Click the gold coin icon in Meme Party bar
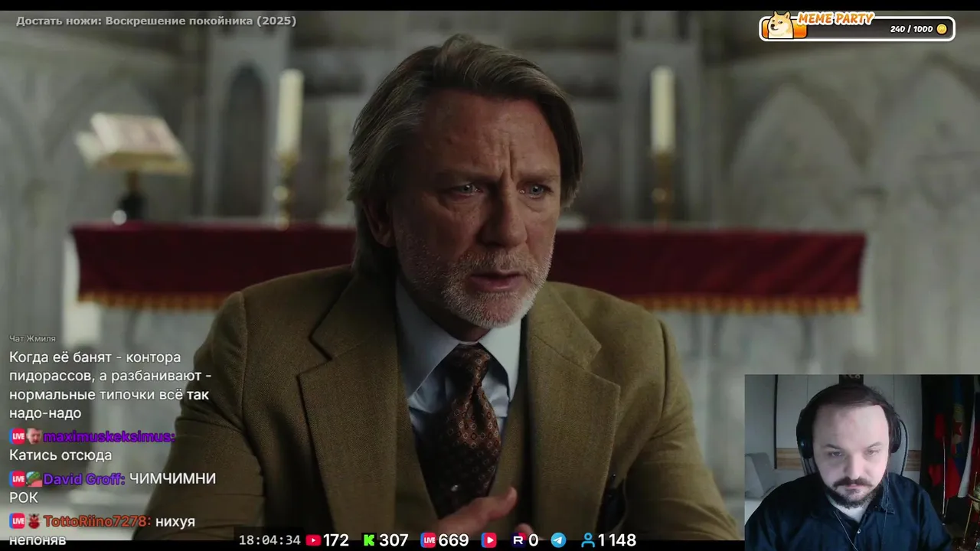Viewport: 980px width, 551px height. (x=942, y=29)
